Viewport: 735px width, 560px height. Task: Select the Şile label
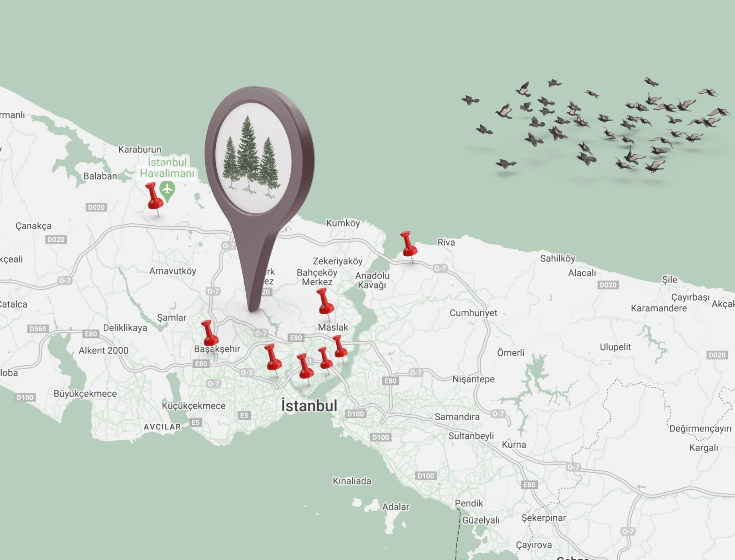(x=670, y=279)
